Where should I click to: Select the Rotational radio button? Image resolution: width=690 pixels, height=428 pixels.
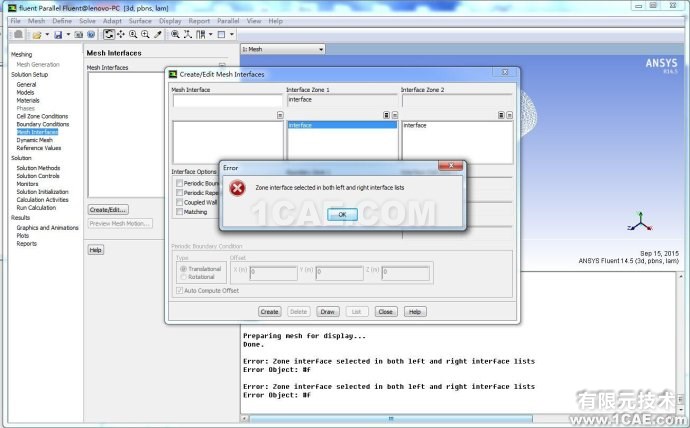click(x=184, y=277)
